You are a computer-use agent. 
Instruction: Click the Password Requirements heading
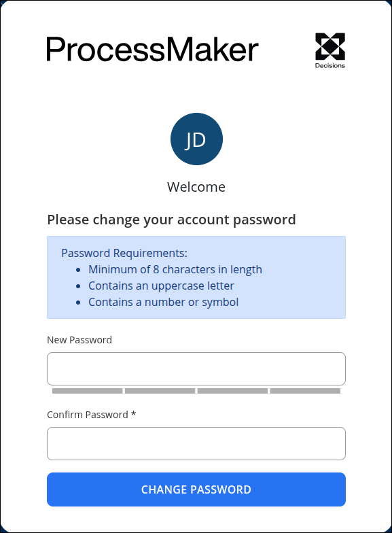point(124,253)
